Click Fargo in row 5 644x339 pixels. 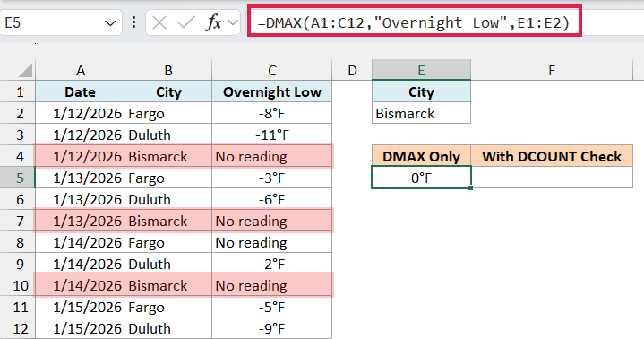[x=168, y=178]
